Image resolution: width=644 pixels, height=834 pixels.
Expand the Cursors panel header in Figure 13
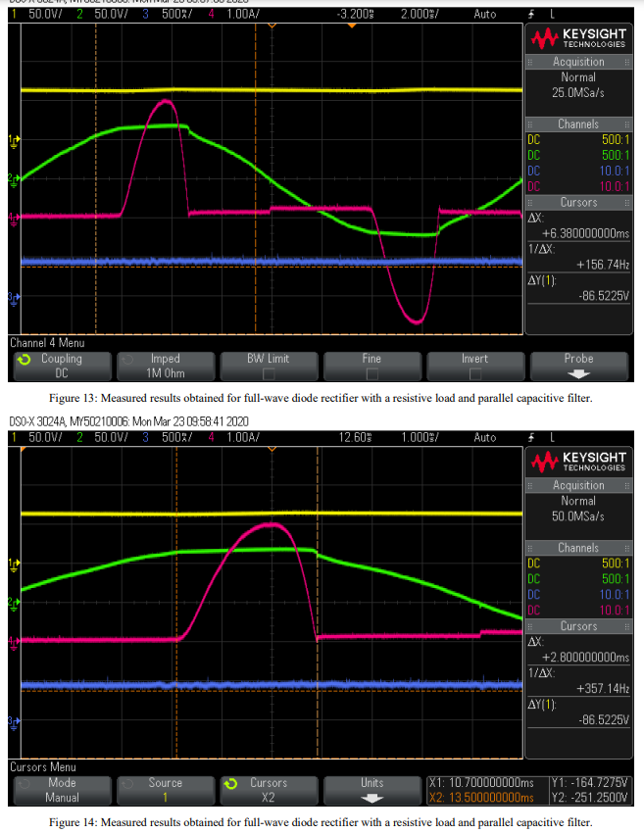click(x=578, y=203)
